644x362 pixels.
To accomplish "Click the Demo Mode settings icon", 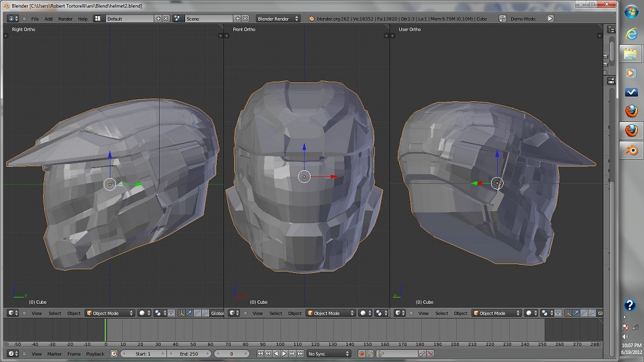I will click(x=502, y=19).
